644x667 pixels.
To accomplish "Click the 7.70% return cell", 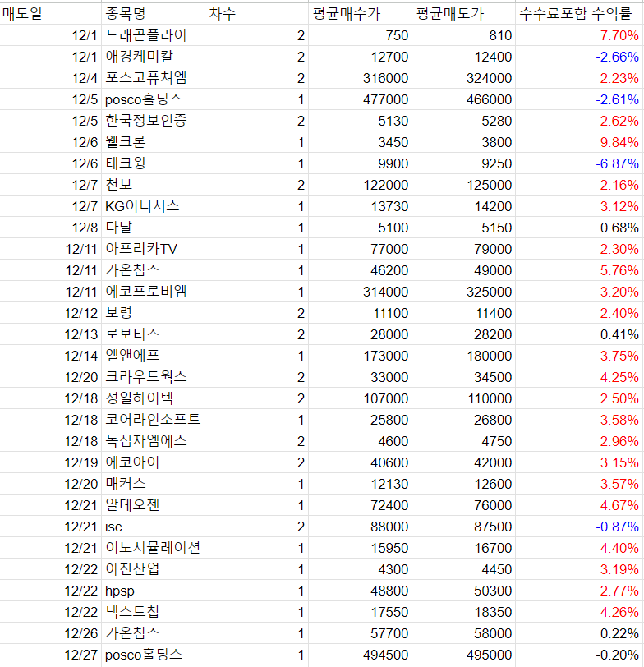I will click(579, 35).
